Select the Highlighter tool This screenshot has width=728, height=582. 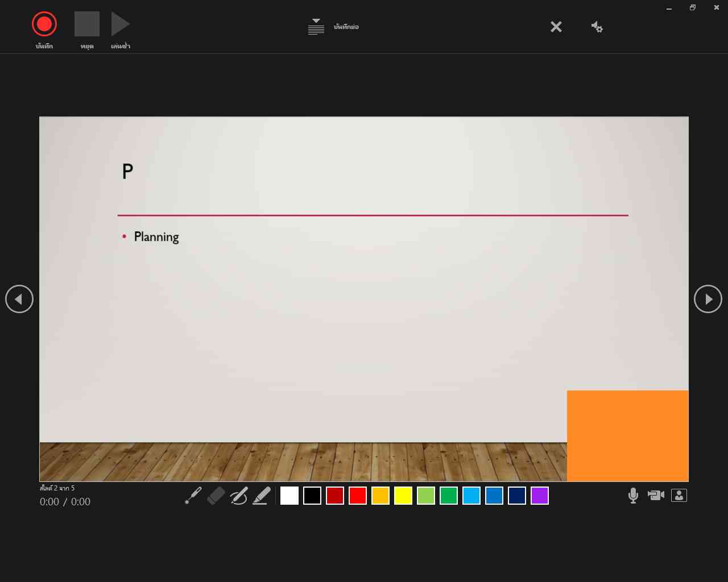pyautogui.click(x=262, y=496)
